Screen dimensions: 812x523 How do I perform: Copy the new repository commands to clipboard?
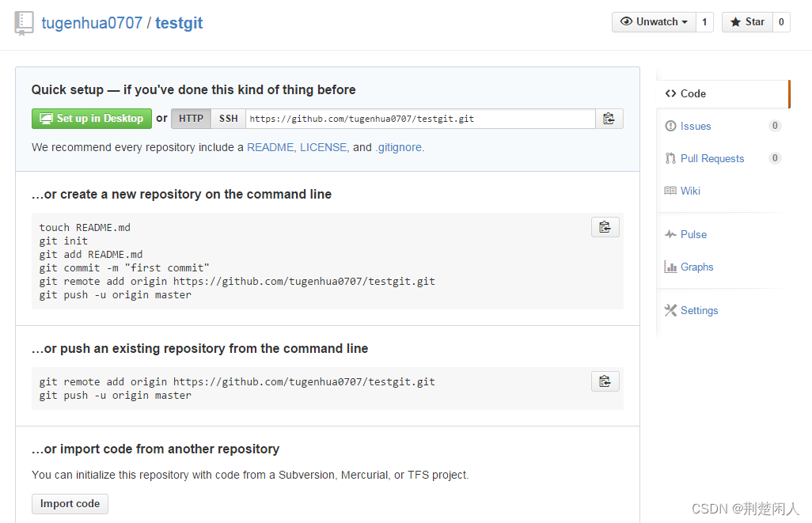tap(605, 227)
